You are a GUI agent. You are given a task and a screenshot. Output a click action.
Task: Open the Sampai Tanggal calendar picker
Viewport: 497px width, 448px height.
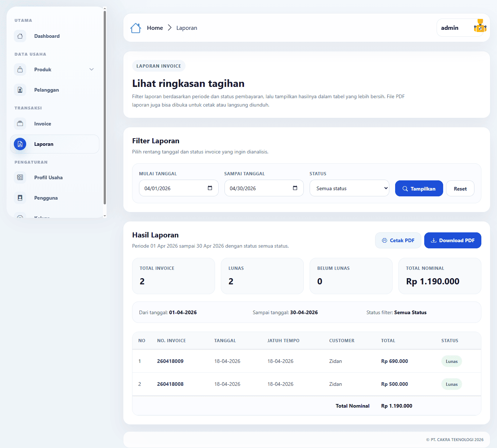tap(295, 188)
